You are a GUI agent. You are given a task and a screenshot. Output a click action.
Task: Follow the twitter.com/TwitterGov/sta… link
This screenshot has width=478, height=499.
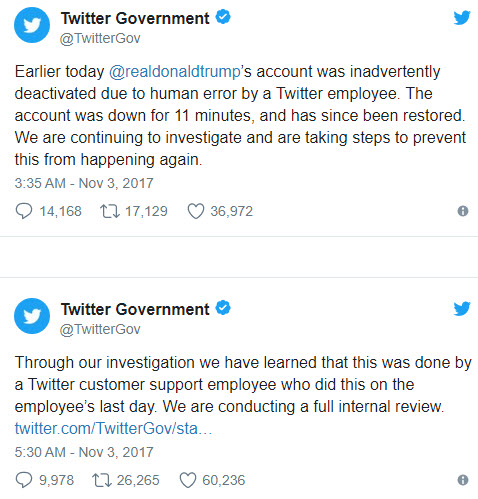pyautogui.click(x=113, y=428)
